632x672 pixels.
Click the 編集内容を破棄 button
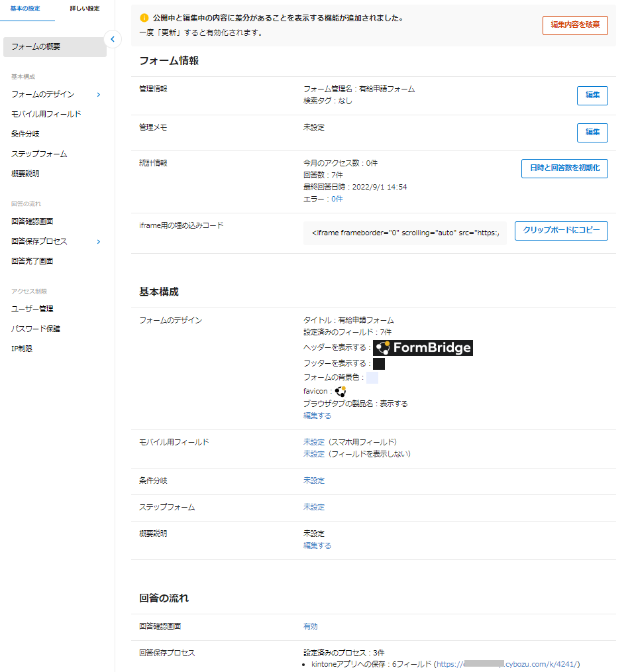tap(574, 25)
